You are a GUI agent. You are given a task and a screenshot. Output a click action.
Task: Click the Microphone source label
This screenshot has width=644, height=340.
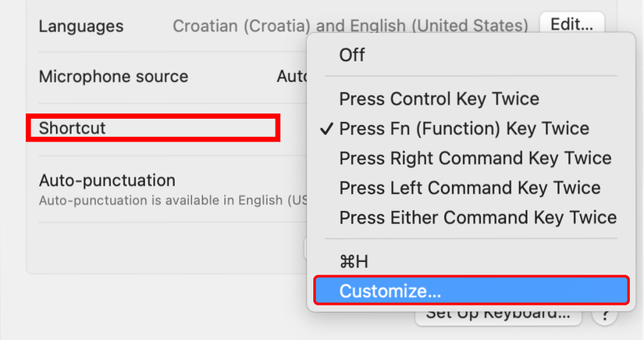tap(113, 77)
